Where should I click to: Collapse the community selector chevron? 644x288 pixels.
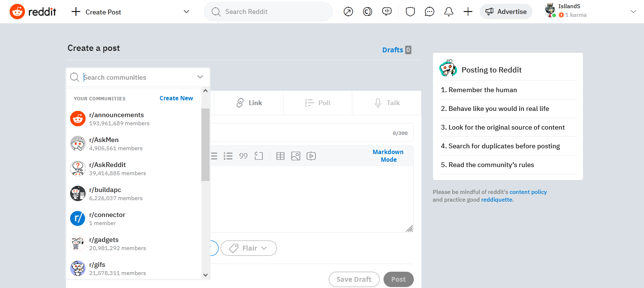(200, 77)
